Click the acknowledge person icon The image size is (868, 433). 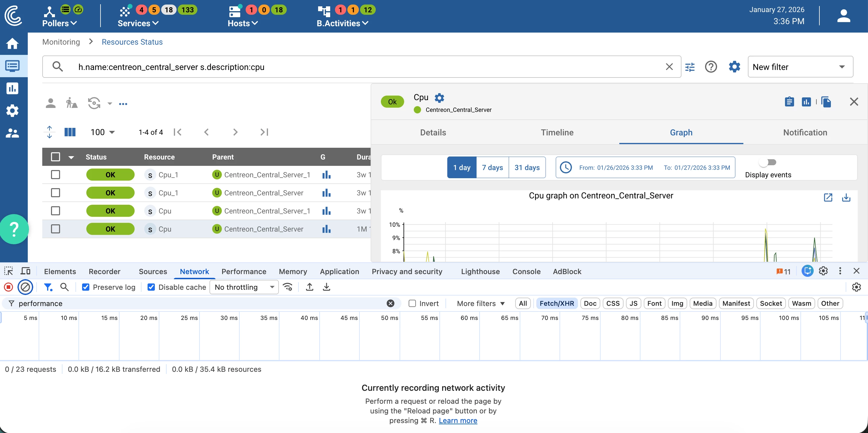[50, 103]
